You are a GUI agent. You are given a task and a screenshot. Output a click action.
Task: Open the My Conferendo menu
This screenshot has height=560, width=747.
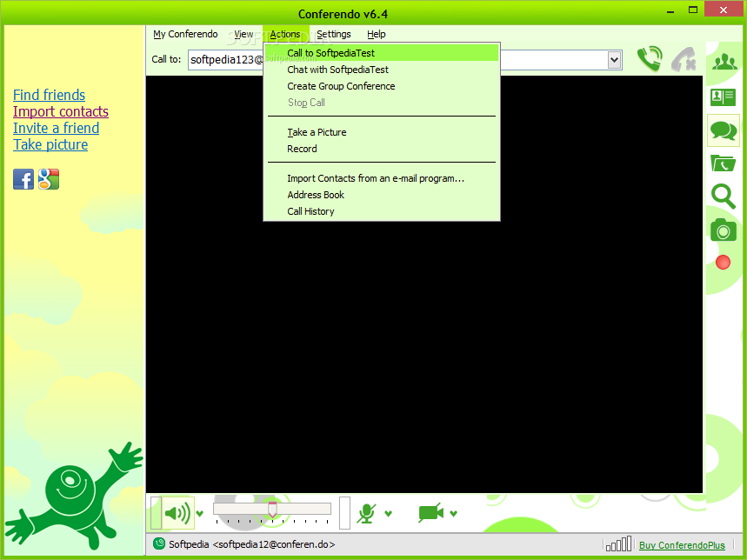(x=185, y=34)
